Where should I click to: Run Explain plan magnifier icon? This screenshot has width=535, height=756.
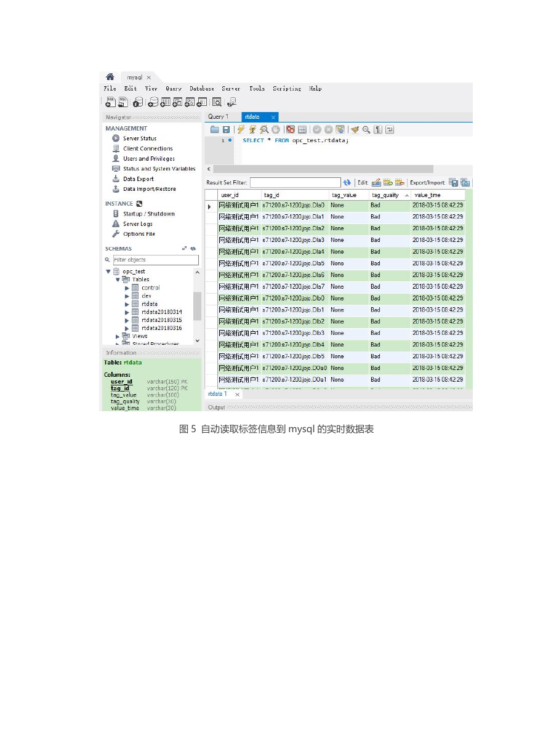263,129
